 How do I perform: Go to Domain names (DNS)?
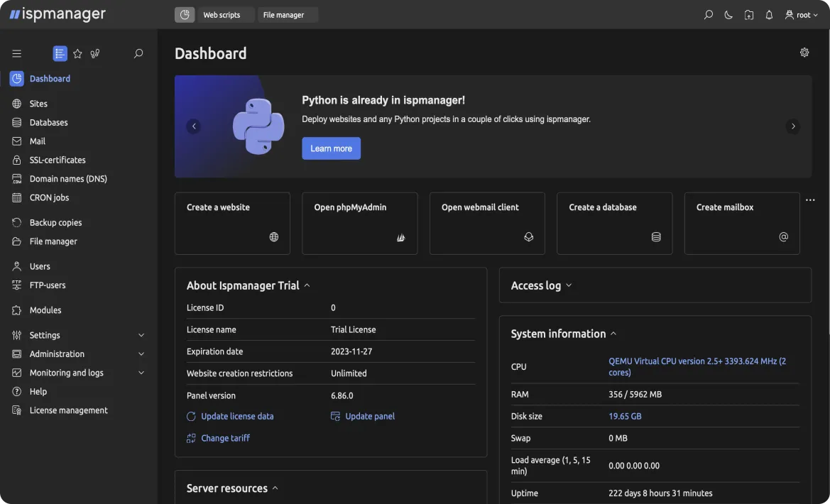pyautogui.click(x=68, y=179)
